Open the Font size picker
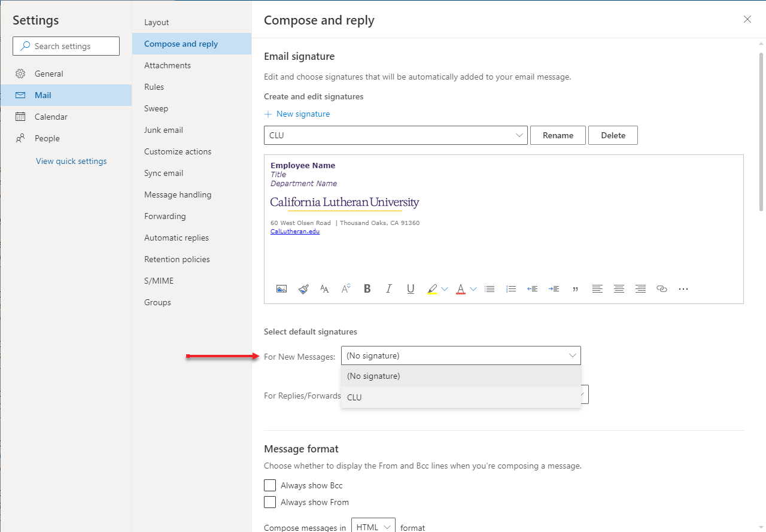Screen dimensions: 766x532 coord(346,289)
